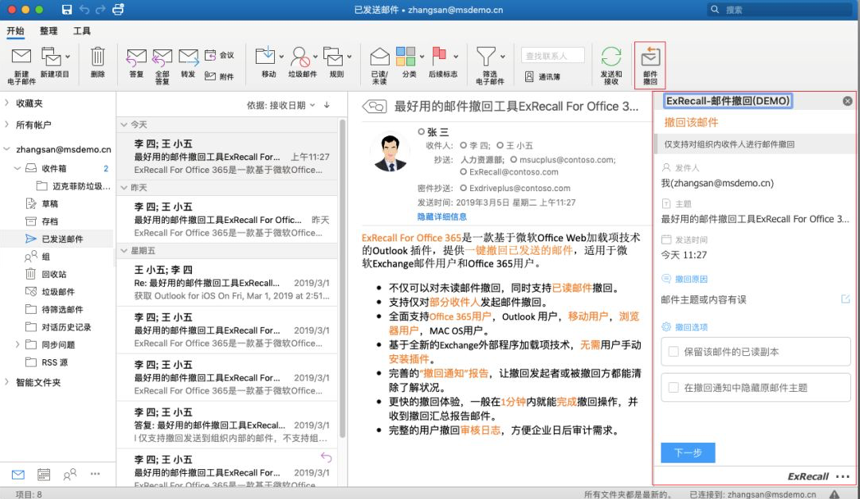Screen dimensions: 860x499
Task: Expand the 智能文件夹 section
Action: point(7,382)
